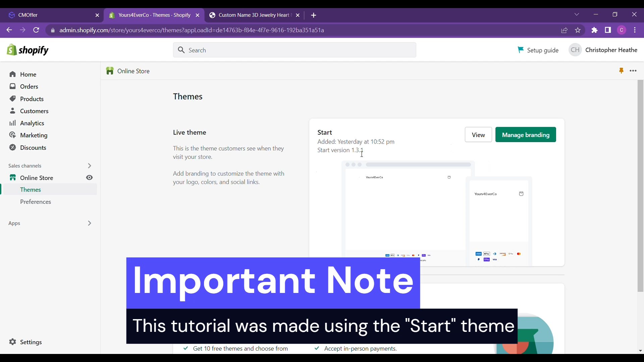Image resolution: width=644 pixels, height=362 pixels.
Task: Open Settings at bottom of sidebar
Action: point(31,342)
